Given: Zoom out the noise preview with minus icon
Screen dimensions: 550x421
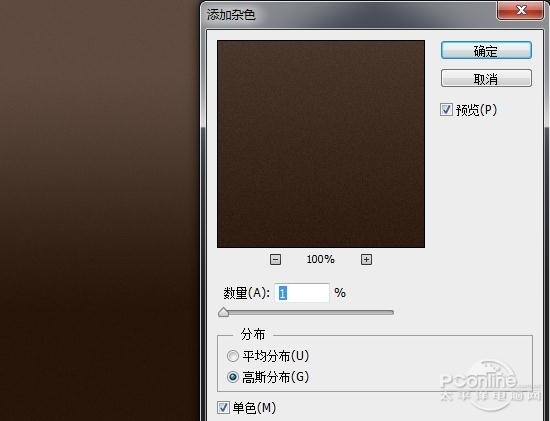Looking at the screenshot, I should coord(275,260).
